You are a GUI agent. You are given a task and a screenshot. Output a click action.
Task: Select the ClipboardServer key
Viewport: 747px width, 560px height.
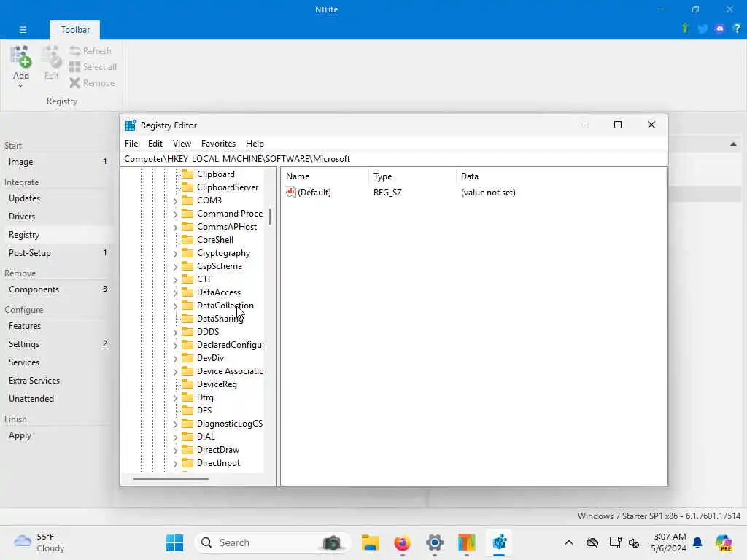click(x=228, y=187)
